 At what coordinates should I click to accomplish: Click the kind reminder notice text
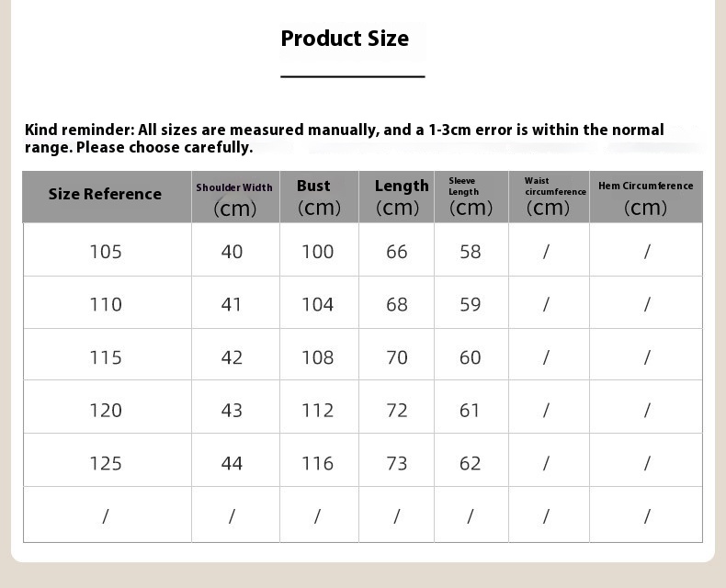(344, 139)
